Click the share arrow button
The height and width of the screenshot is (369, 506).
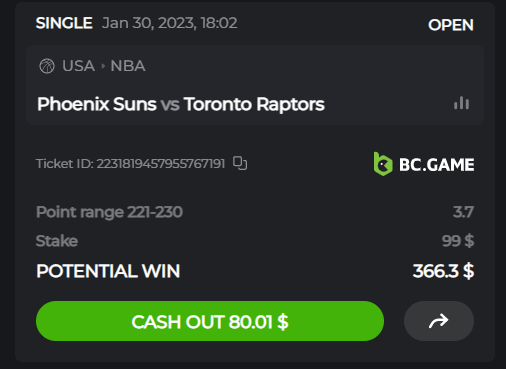click(439, 321)
